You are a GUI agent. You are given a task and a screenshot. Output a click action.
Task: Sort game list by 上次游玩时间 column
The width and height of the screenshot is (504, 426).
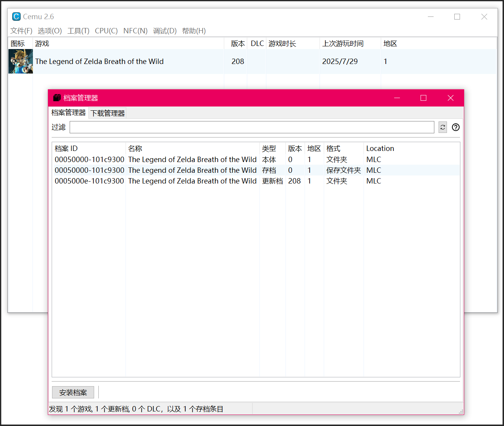pyautogui.click(x=343, y=44)
